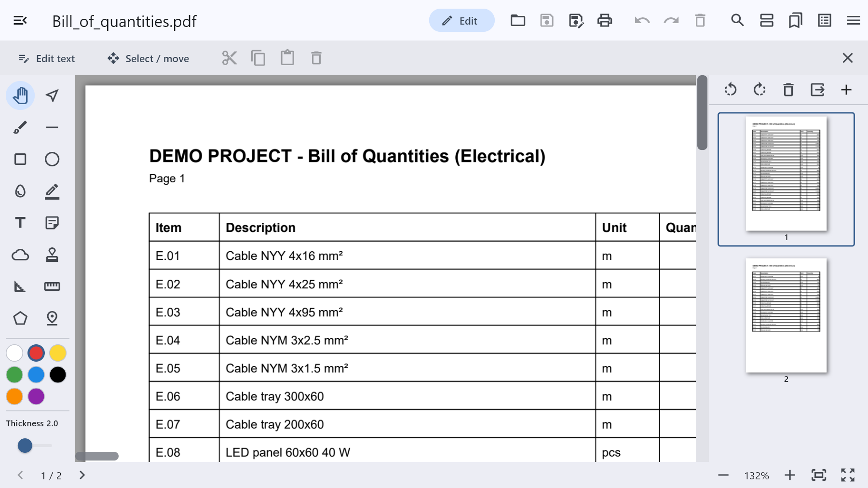Add a new page with plus
The height and width of the screenshot is (488, 868).
tap(846, 90)
